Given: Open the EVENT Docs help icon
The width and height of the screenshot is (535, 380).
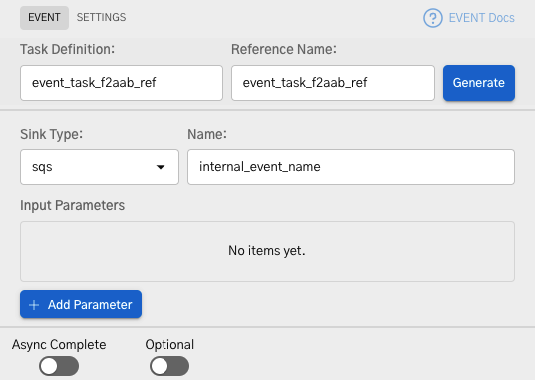Looking at the screenshot, I should (x=433, y=18).
